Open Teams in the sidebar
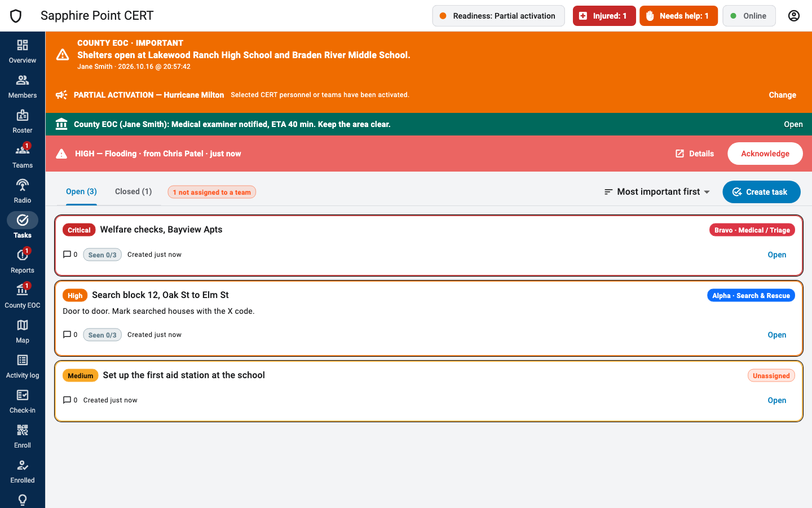Screen dimensions: 812x508 click(23, 156)
